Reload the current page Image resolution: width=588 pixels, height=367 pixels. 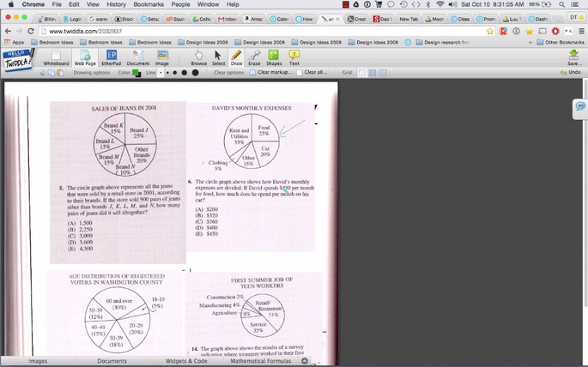(x=31, y=32)
